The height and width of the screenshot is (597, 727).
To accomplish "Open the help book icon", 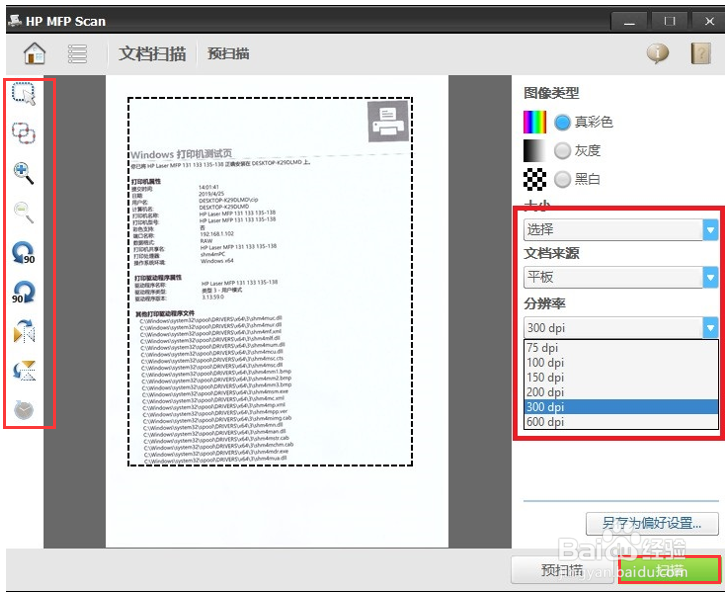I will pyautogui.click(x=701, y=53).
